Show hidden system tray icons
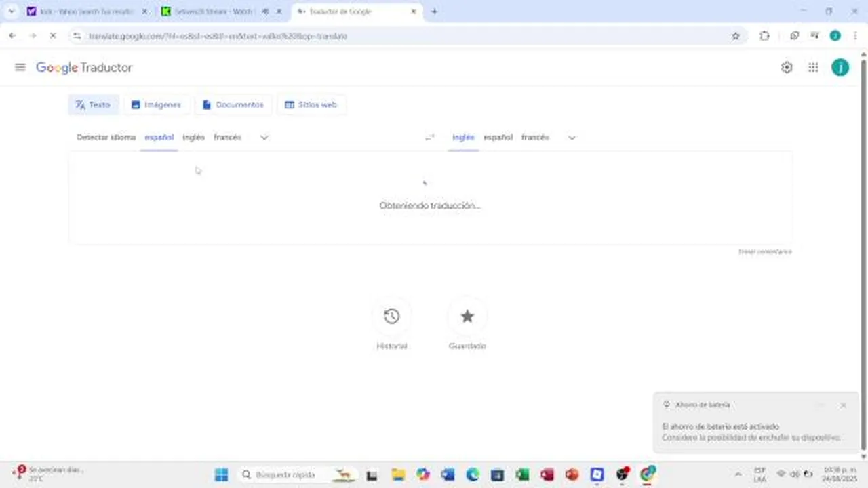 (x=738, y=474)
